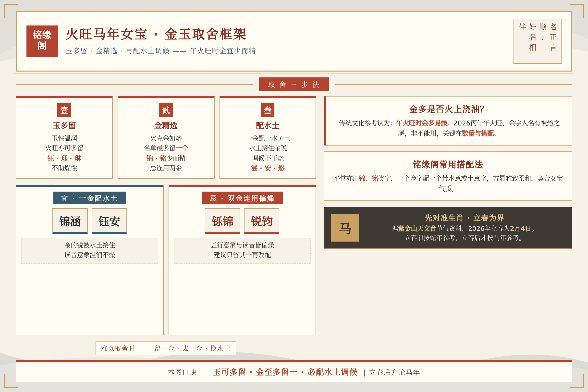Select the 锦涵 name tile

[70, 221]
